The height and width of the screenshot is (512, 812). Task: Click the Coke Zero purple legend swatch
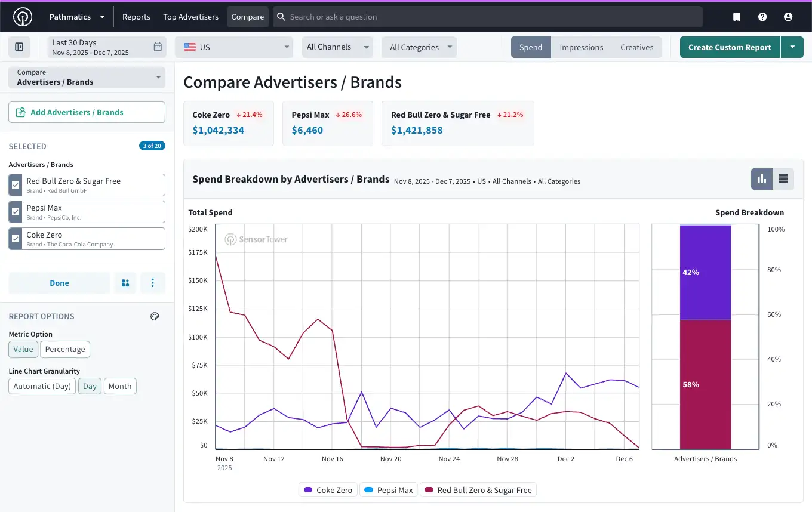[308, 490]
